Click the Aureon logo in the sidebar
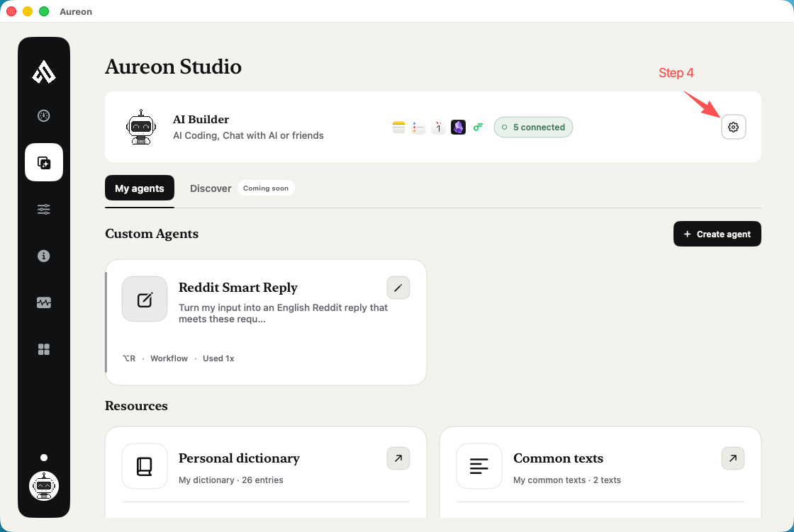 44,72
